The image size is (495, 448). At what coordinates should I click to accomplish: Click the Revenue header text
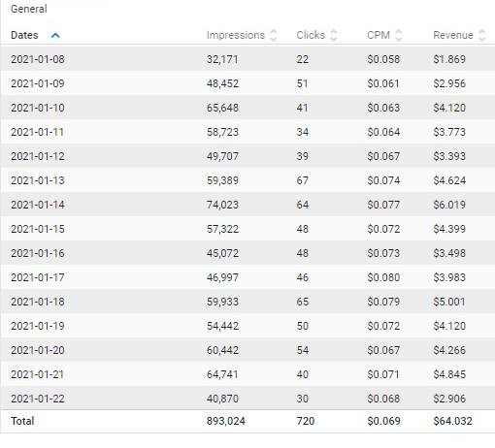(x=453, y=35)
